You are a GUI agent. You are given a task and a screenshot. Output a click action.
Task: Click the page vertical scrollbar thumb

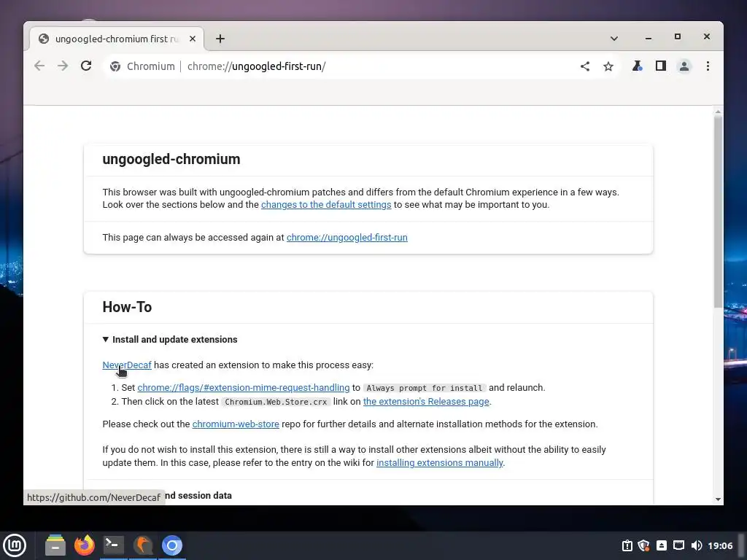pyautogui.click(x=718, y=212)
